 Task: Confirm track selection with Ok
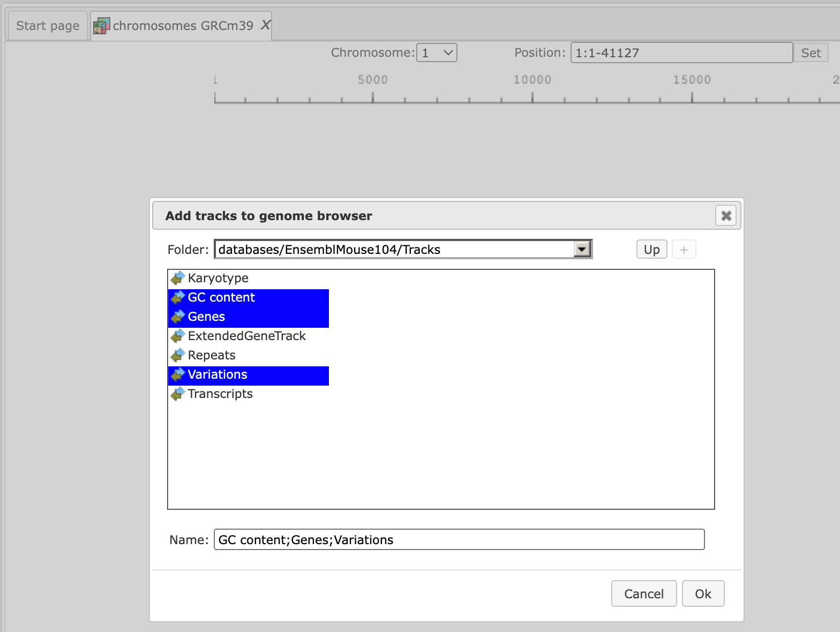[x=703, y=593]
